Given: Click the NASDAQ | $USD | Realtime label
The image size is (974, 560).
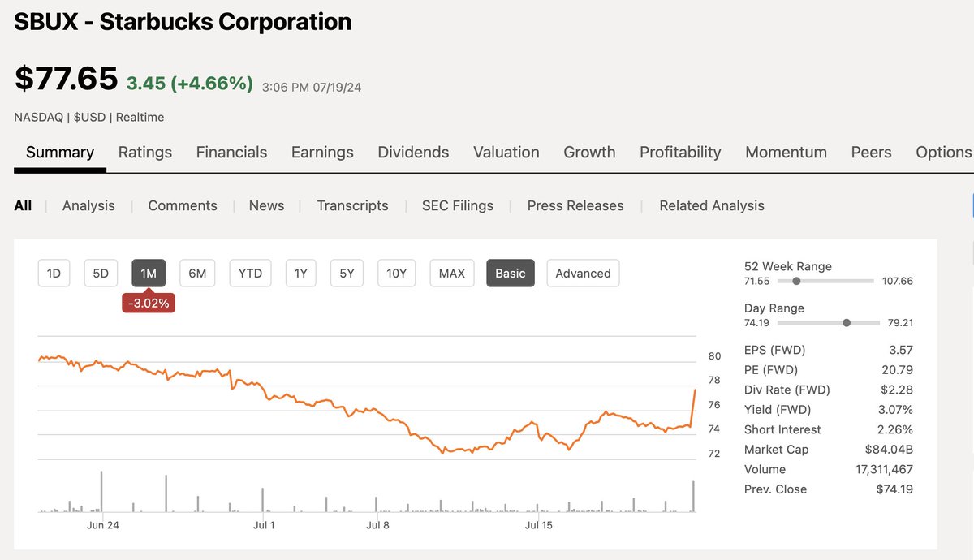Looking at the screenshot, I should pyautogui.click(x=89, y=117).
